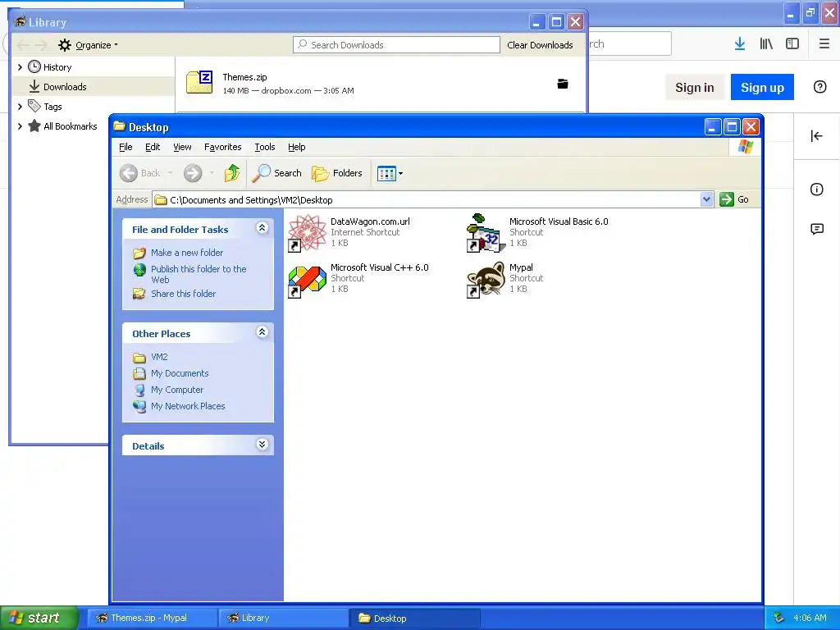
Task: Open My Documents from Other Places
Action: [180, 373]
